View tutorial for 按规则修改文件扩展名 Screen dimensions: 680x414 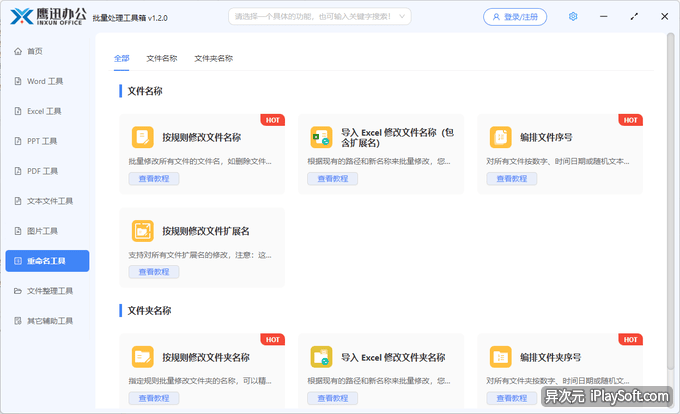(154, 272)
